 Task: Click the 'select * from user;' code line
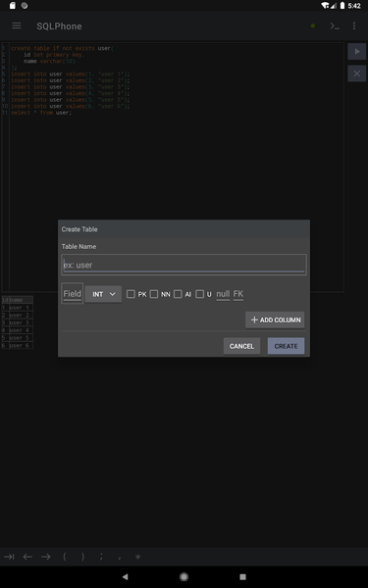[41, 113]
